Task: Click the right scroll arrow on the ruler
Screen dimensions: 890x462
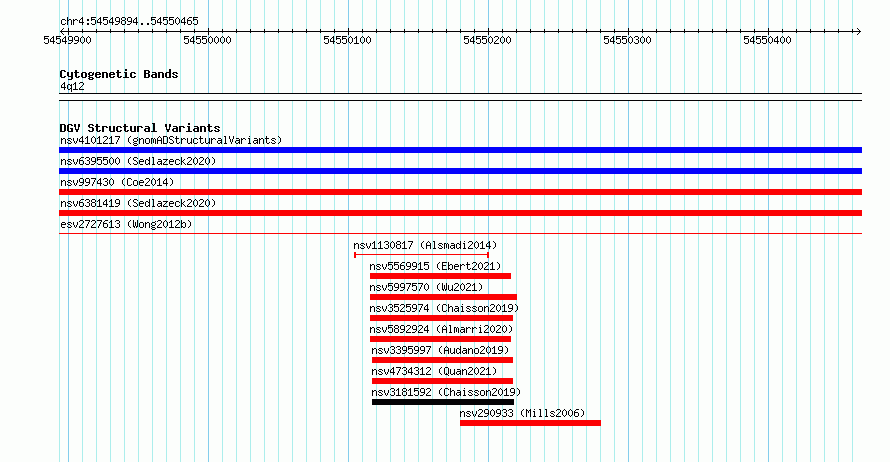Action: point(858,31)
